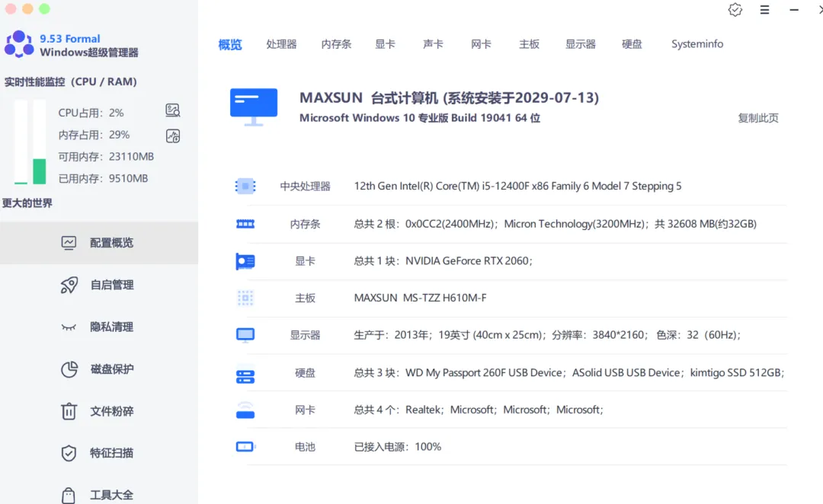Click 复制此页 to copy page

pos(758,118)
